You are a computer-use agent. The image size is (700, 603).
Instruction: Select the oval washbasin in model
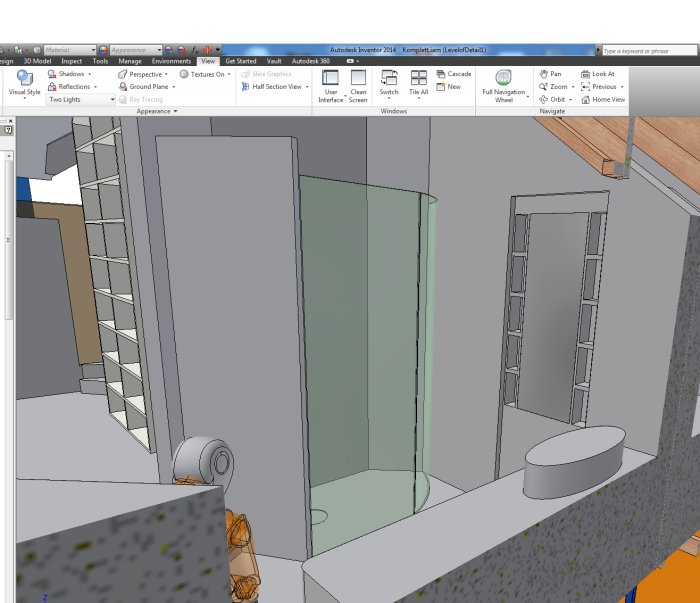click(575, 462)
